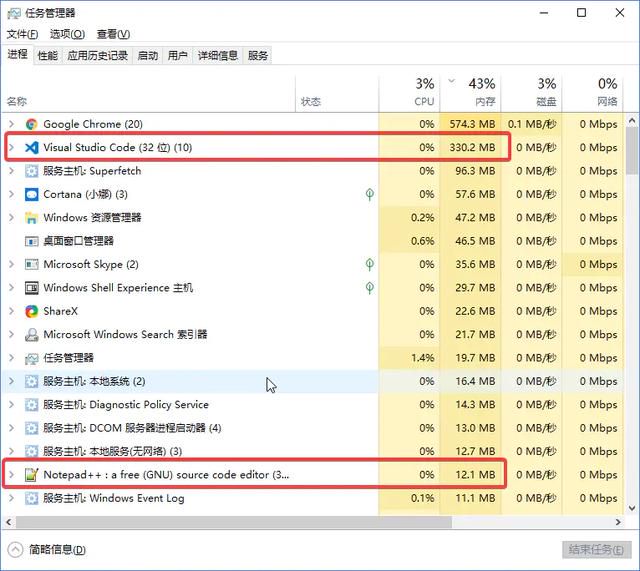Click the suspended leaf icon beside Microsoft Skype

pos(369,264)
